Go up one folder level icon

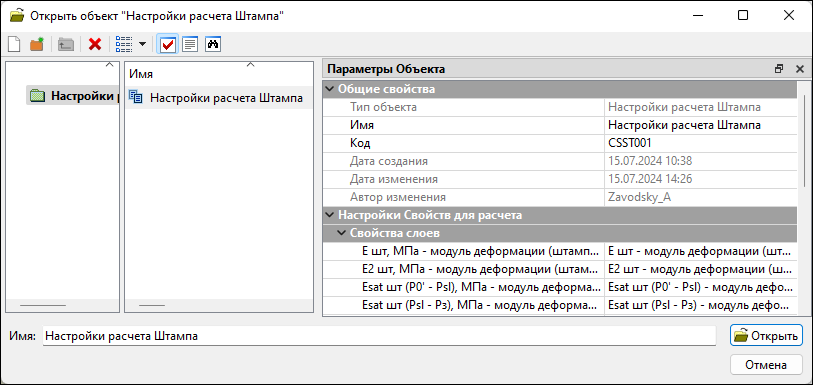tap(66, 45)
